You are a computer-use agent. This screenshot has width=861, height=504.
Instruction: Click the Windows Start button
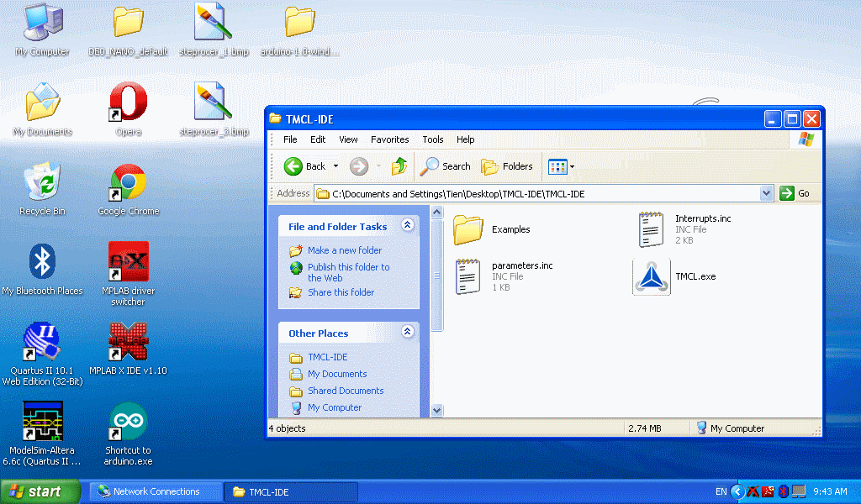coord(40,491)
